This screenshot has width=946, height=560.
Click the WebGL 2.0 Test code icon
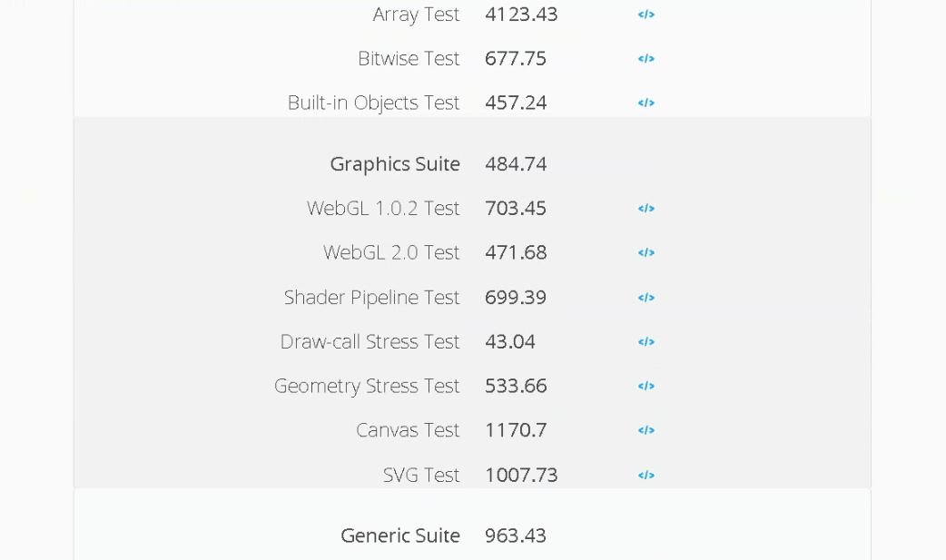pos(645,252)
